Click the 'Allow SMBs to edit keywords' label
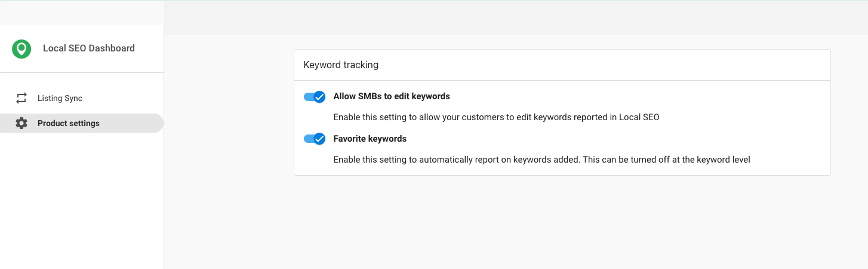This screenshot has width=868, height=269. tap(392, 96)
